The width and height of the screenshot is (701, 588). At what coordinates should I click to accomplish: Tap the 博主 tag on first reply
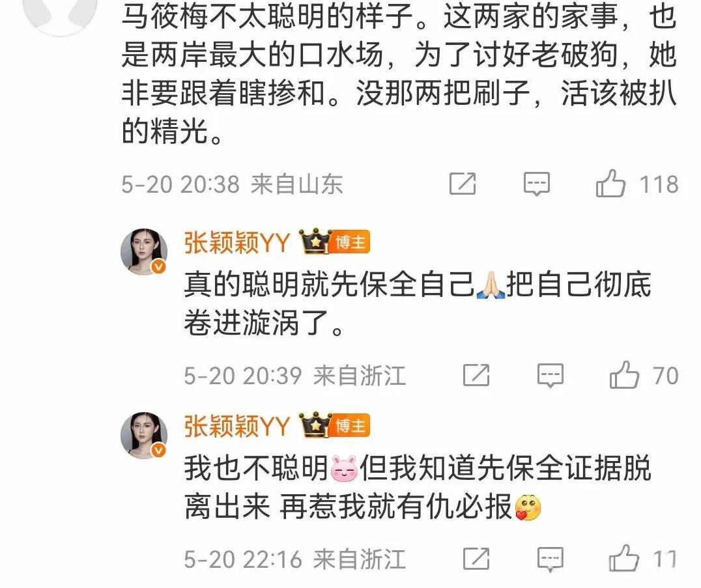(351, 243)
